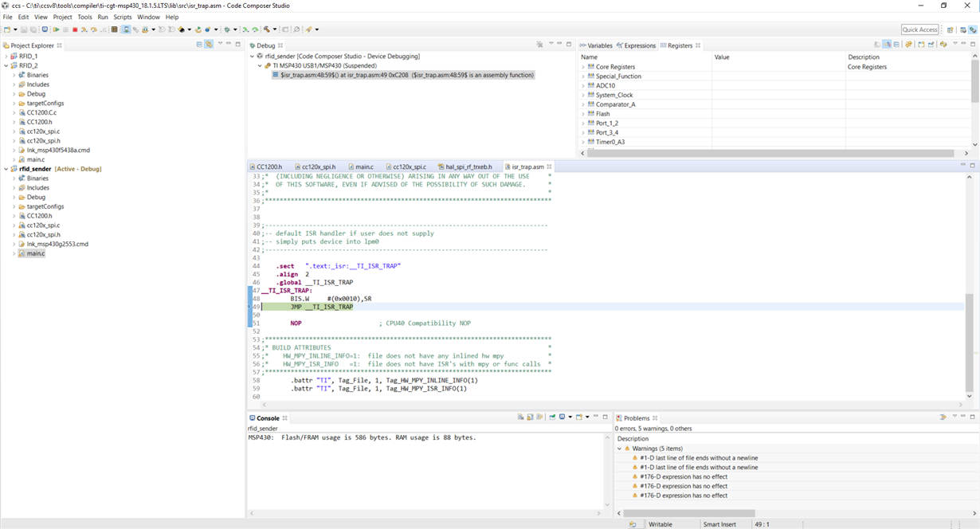Viewport: 980px width, 529px height.
Task: Click the Quick Access search field
Action: click(919, 29)
